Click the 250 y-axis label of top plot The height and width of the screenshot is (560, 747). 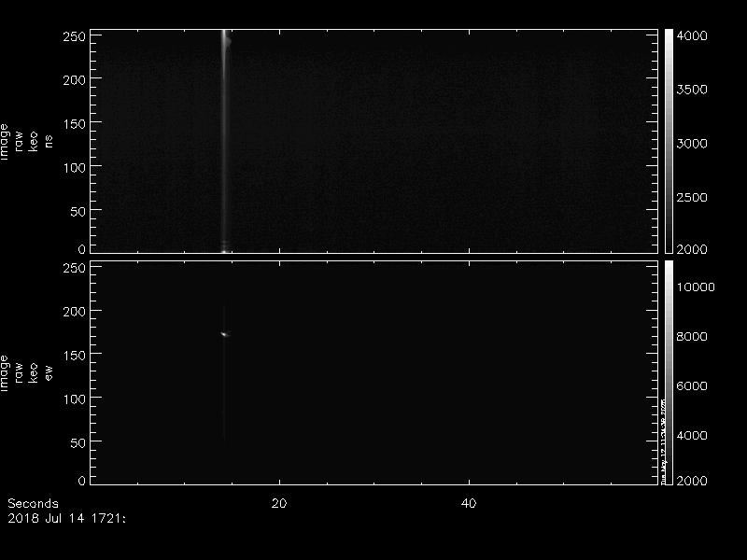[x=74, y=36]
